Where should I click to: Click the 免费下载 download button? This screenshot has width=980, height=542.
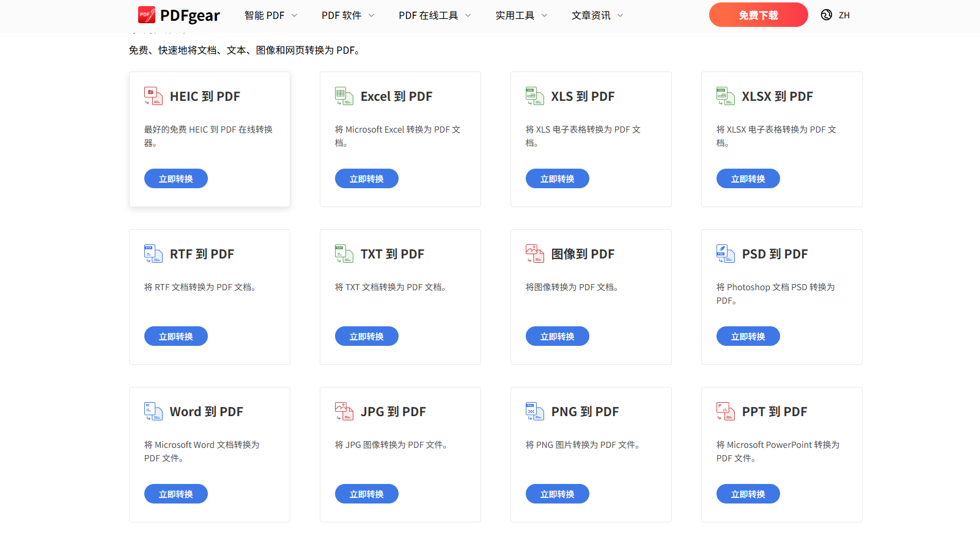tap(758, 15)
